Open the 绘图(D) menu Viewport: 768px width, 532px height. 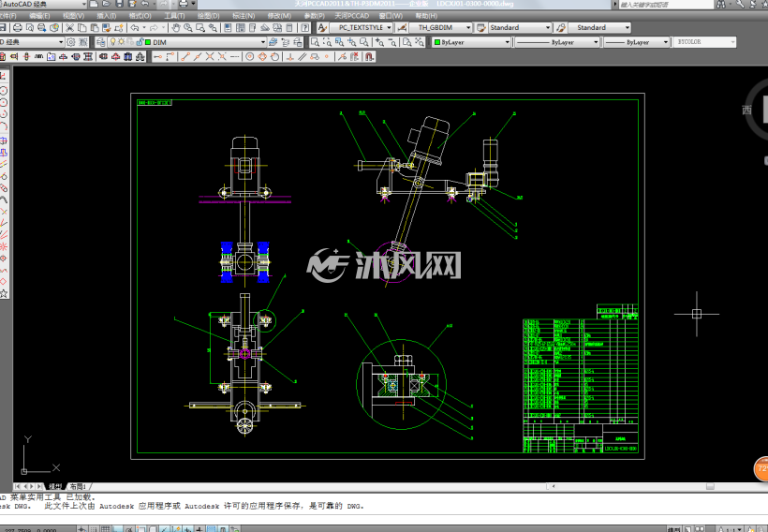click(x=208, y=16)
